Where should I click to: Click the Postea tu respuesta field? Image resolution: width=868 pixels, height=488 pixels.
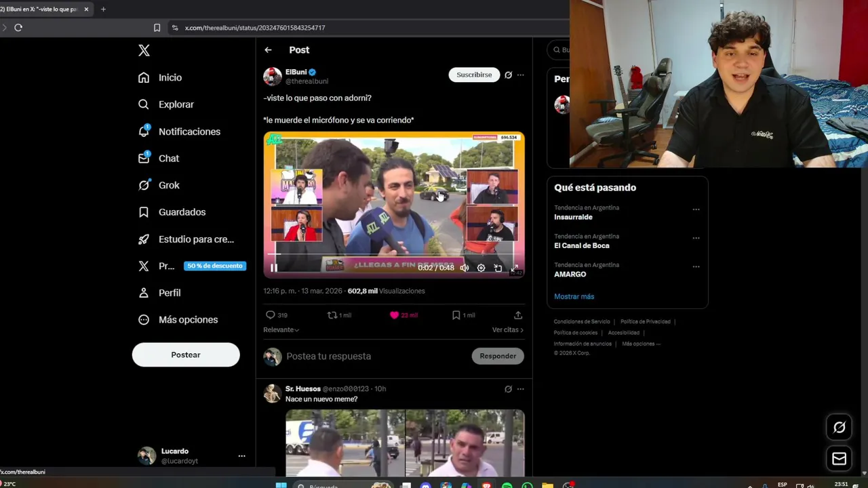pyautogui.click(x=375, y=356)
